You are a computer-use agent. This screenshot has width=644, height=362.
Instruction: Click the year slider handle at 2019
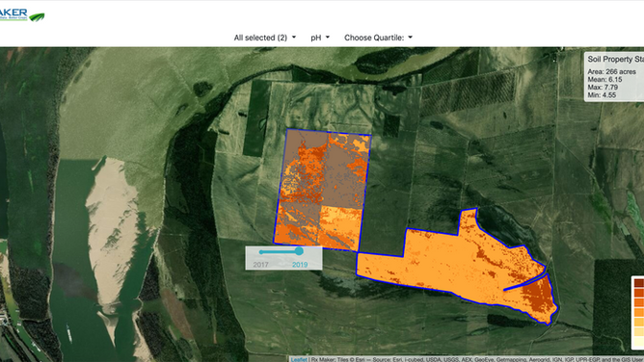click(299, 251)
